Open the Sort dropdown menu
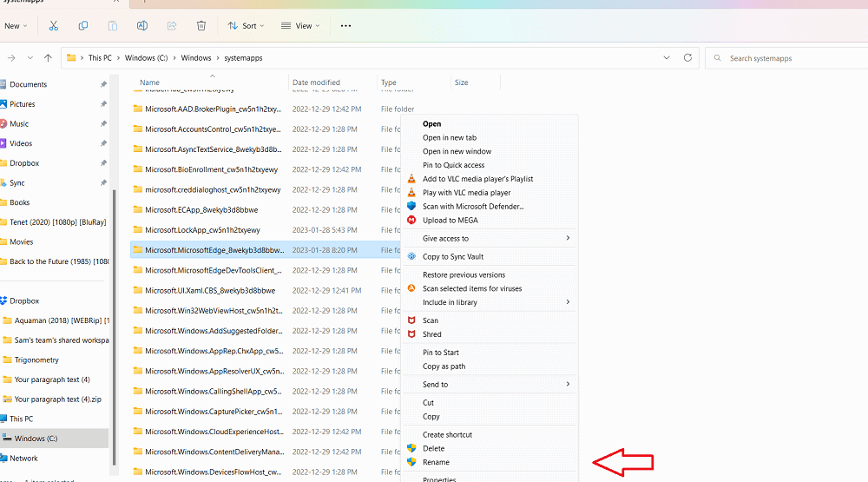The width and height of the screenshot is (868, 482). pos(246,25)
